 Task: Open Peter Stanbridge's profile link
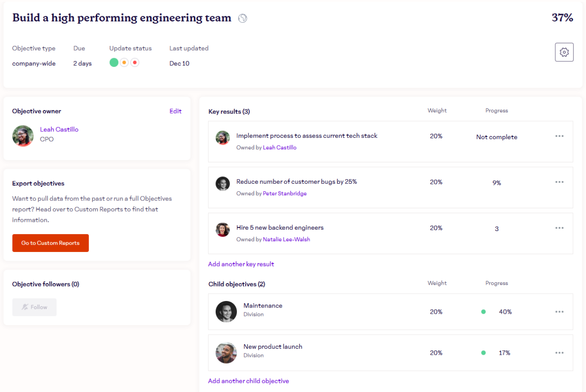tap(285, 193)
